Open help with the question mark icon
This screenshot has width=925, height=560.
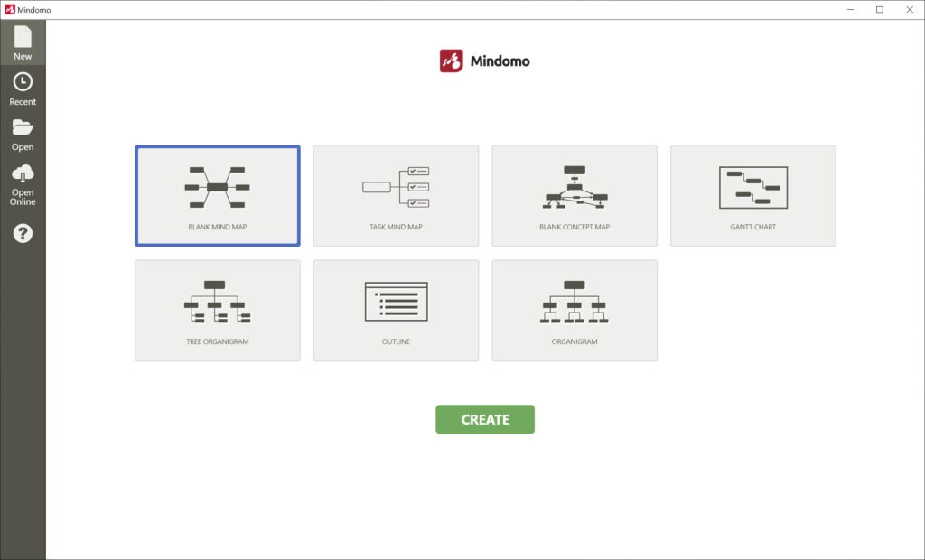pyautogui.click(x=23, y=233)
